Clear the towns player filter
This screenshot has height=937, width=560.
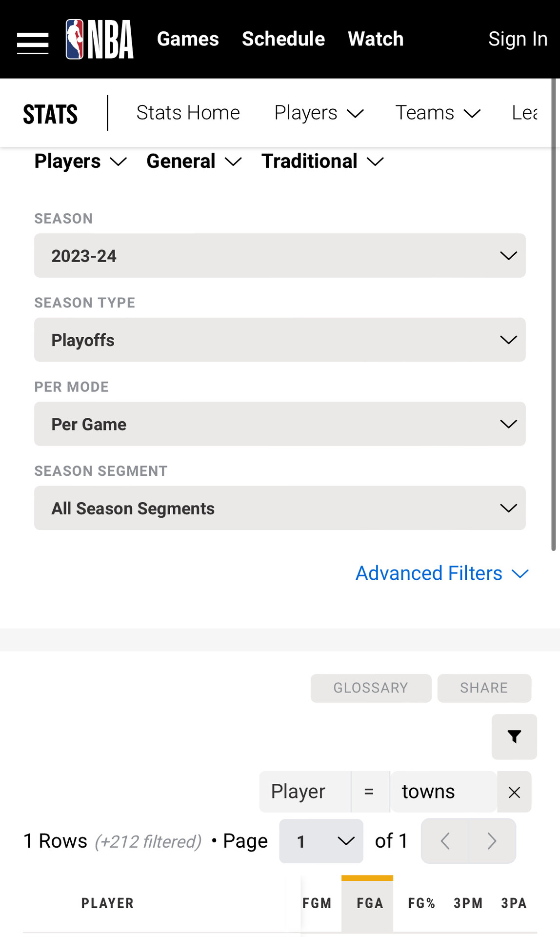(514, 792)
